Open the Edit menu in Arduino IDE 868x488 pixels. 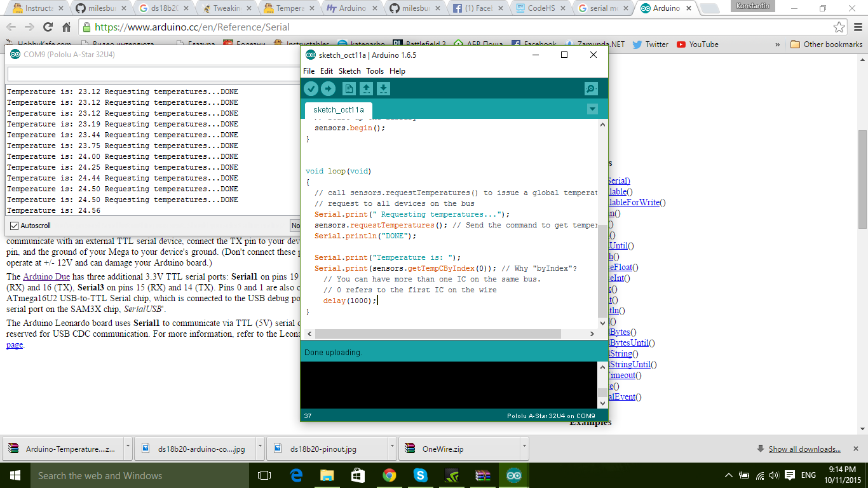coord(327,71)
